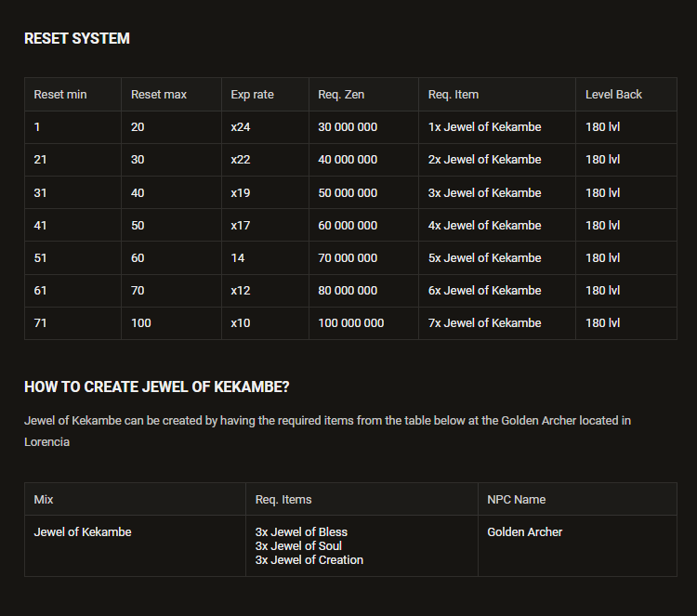The height and width of the screenshot is (616, 697).
Task: Select the NPC Name column header
Action: click(577, 500)
